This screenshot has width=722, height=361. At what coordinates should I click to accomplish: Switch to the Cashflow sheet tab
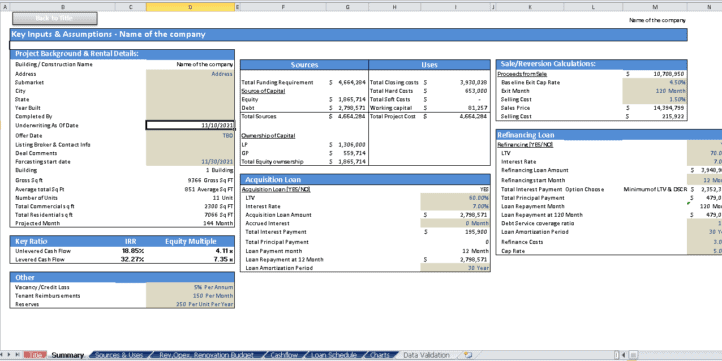point(284,355)
